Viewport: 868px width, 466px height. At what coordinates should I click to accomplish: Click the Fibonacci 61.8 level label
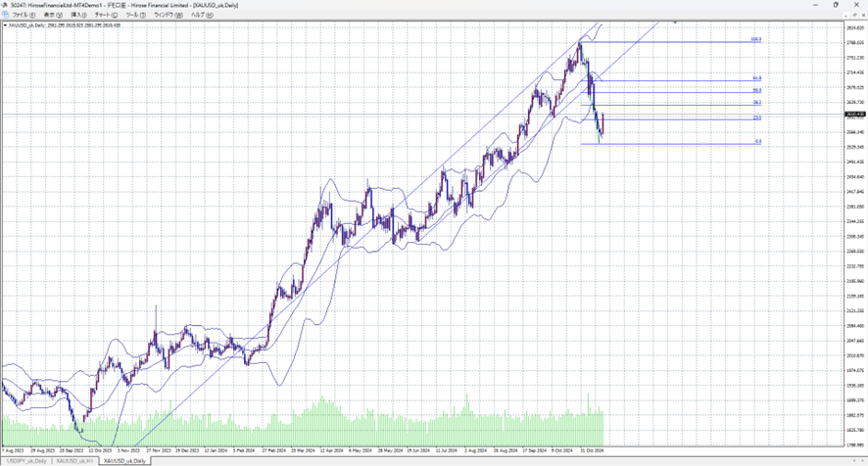[757, 78]
